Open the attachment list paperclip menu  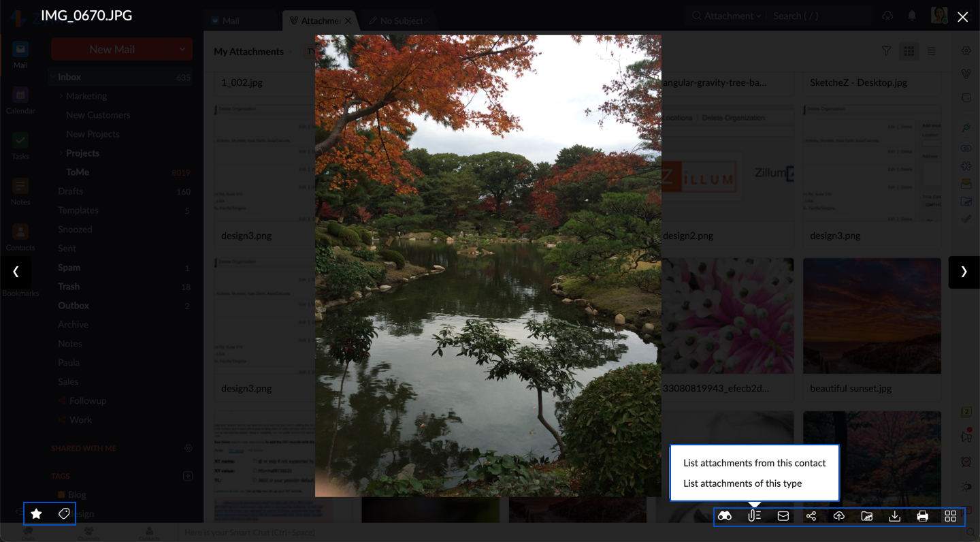pyautogui.click(x=754, y=516)
